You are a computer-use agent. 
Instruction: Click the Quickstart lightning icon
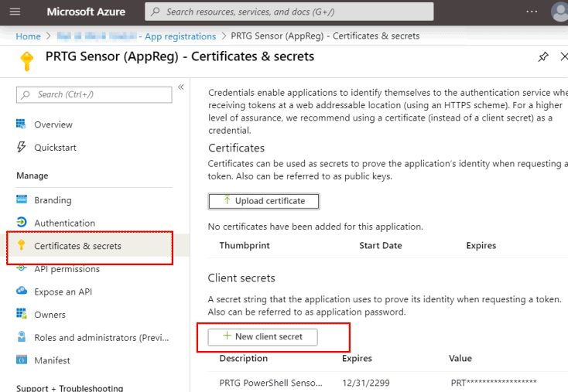pos(21,147)
